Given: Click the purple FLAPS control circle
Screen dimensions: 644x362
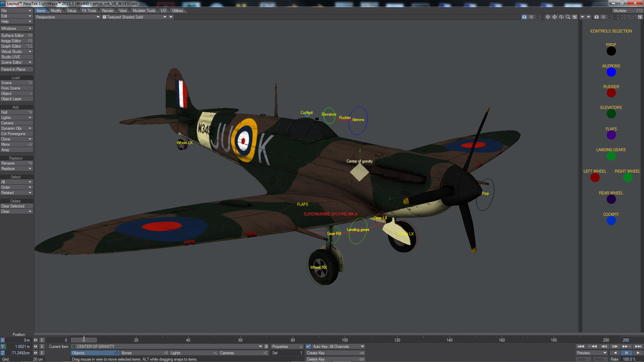Looking at the screenshot, I should point(611,135).
